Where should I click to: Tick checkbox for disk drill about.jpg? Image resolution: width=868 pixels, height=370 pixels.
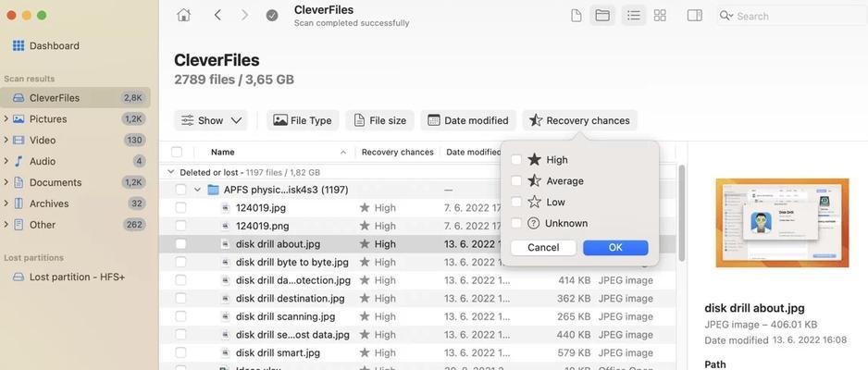[x=181, y=244]
